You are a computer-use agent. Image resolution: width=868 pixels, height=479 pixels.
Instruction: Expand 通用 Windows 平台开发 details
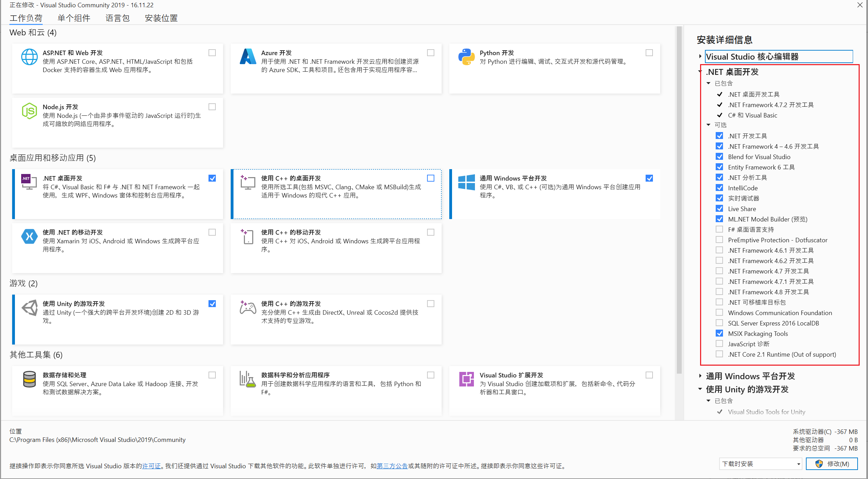coord(700,376)
